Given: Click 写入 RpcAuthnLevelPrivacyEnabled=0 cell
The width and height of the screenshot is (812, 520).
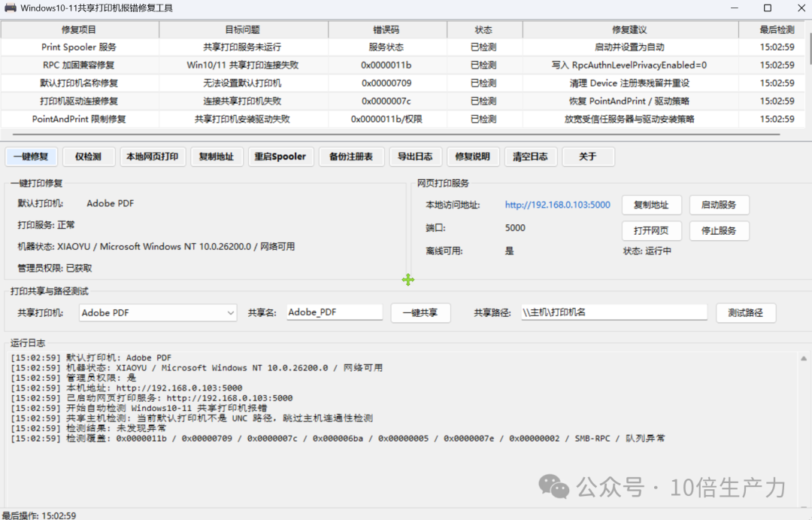Looking at the screenshot, I should tap(629, 65).
